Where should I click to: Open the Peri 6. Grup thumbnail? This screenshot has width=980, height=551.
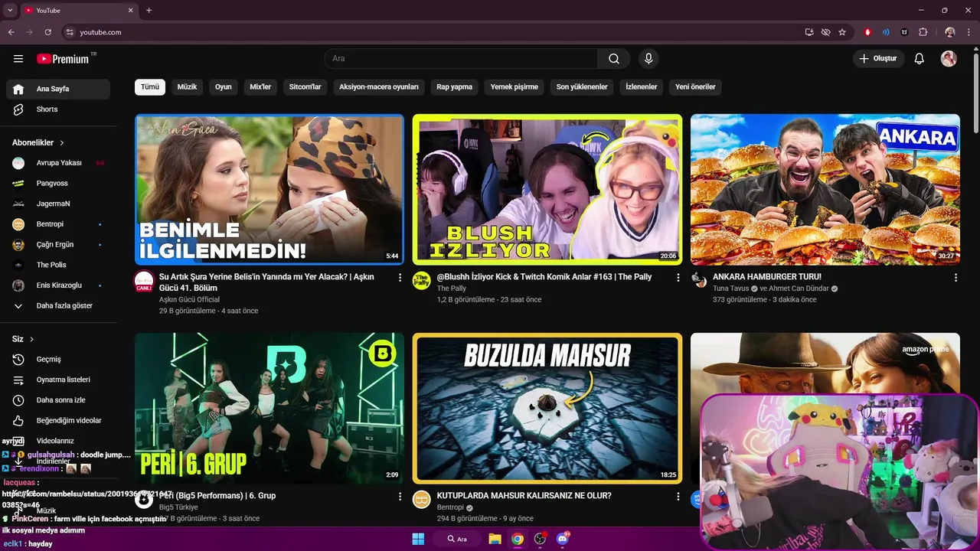(x=269, y=408)
